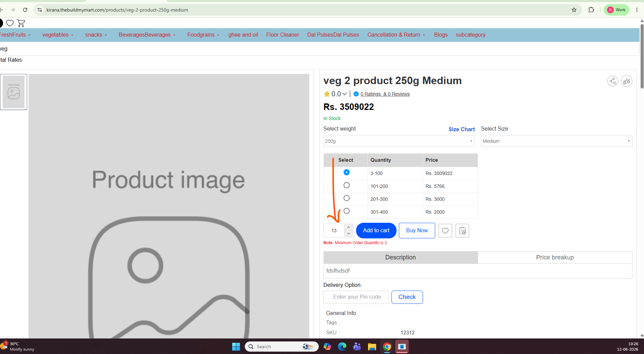Open the Chrome three-dot menu
Viewport: 644px width, 354px height.
[x=637, y=10]
